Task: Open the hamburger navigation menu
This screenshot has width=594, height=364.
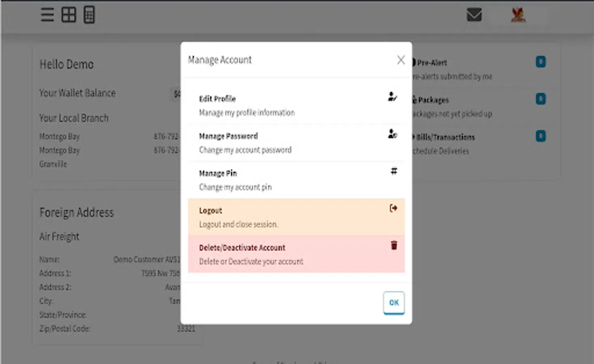Action: click(47, 15)
